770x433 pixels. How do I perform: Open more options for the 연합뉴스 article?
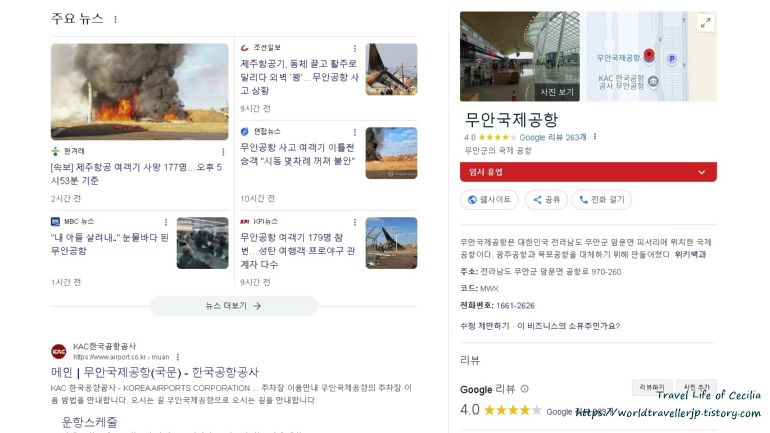coord(355,132)
